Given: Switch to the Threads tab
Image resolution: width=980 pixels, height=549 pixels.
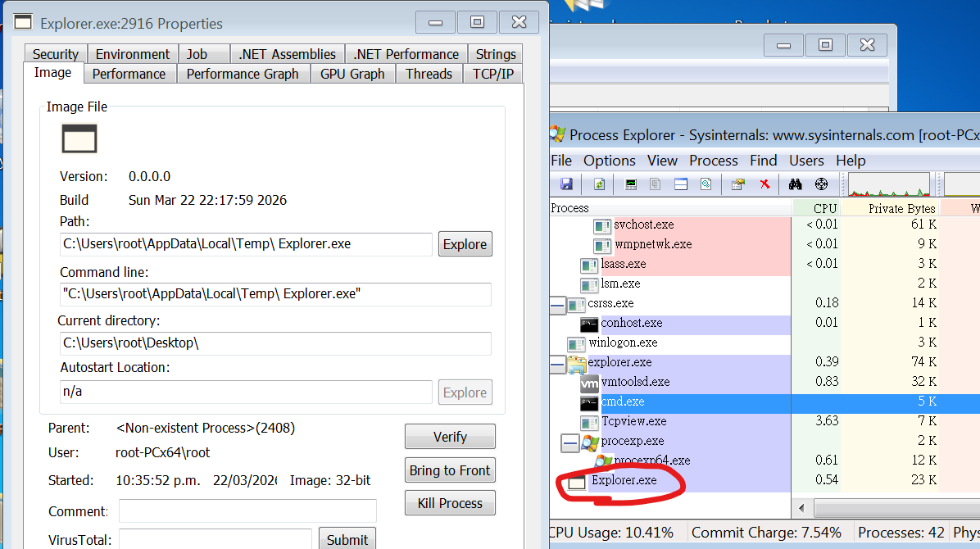Looking at the screenshot, I should [x=429, y=74].
